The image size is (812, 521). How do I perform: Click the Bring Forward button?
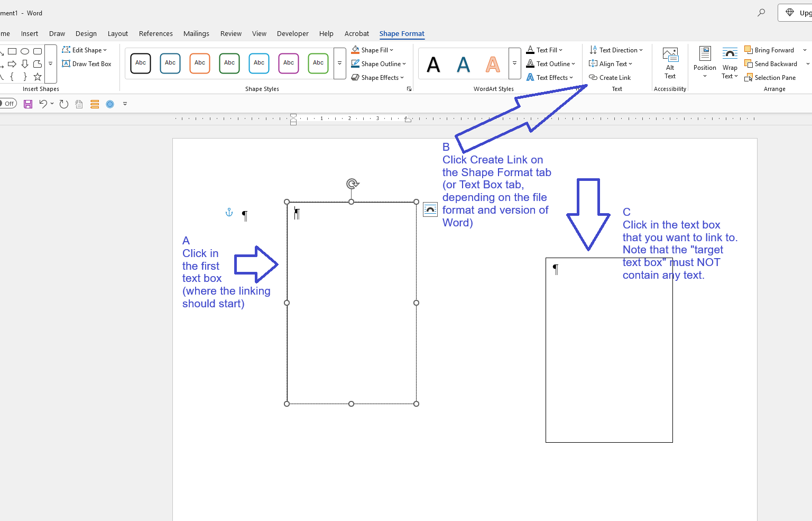pos(769,50)
